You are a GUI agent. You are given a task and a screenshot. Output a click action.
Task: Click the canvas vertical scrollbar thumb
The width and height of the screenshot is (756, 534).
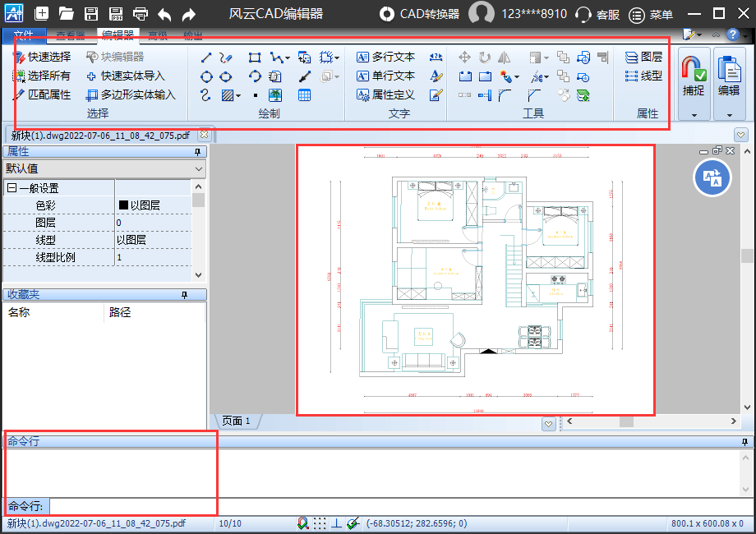coord(747,255)
